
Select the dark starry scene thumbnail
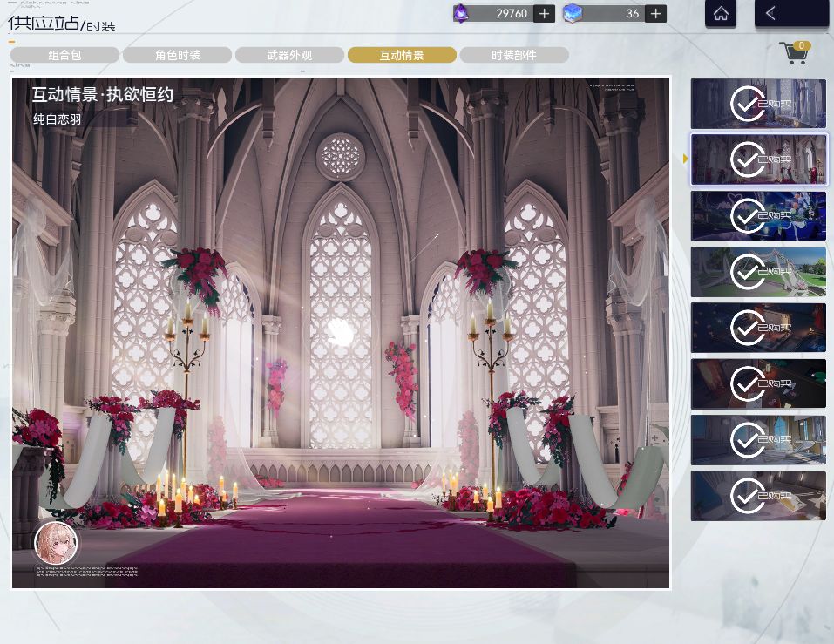click(758, 329)
